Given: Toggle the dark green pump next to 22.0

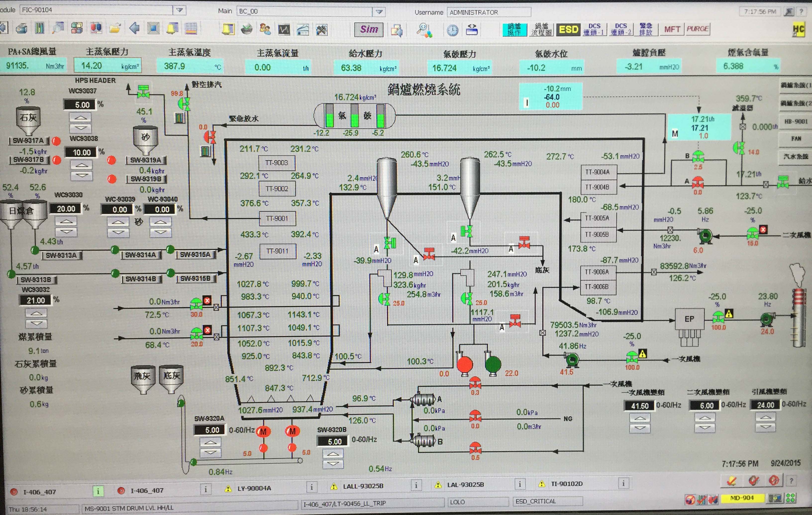Looking at the screenshot, I should pos(493,364).
